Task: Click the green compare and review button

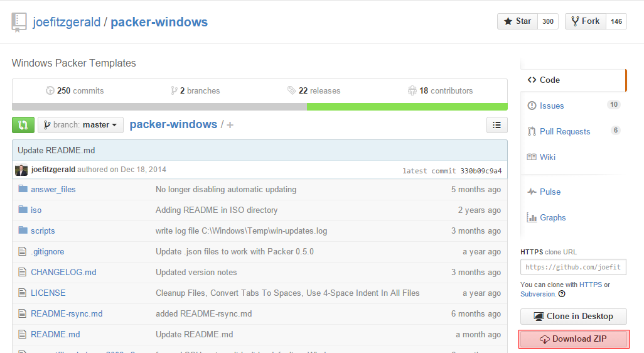Action: point(23,125)
